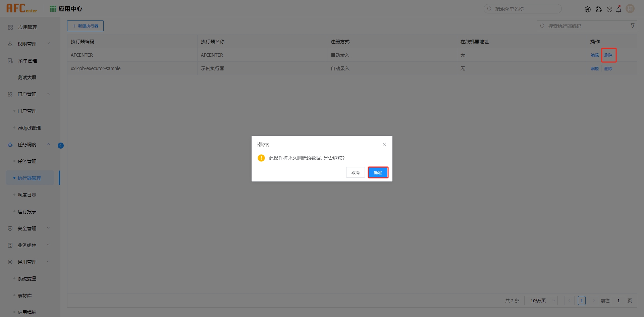Viewport: 644px width, 317px height.
Task: Open 运行报表 in the sidebar
Action: tap(27, 212)
